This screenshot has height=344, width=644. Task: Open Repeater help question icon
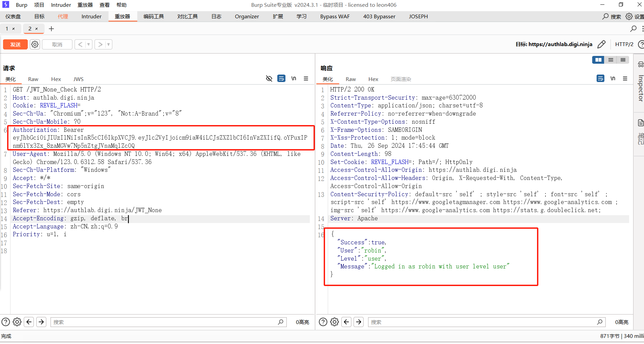tap(641, 44)
